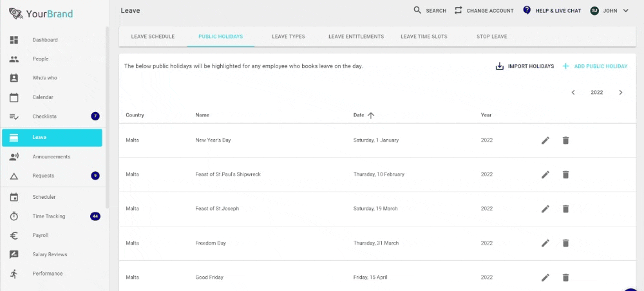Click the Help & Live Chat icon
This screenshot has height=291, width=644.
click(x=527, y=10)
